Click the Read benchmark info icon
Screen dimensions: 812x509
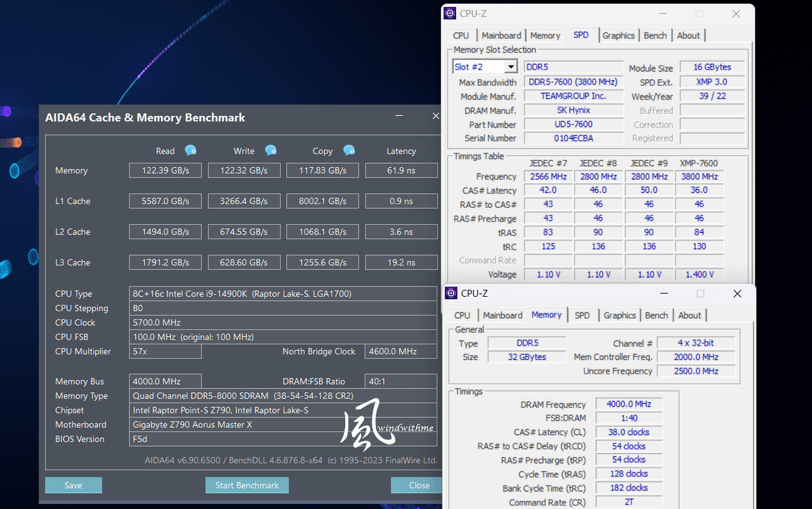click(190, 151)
